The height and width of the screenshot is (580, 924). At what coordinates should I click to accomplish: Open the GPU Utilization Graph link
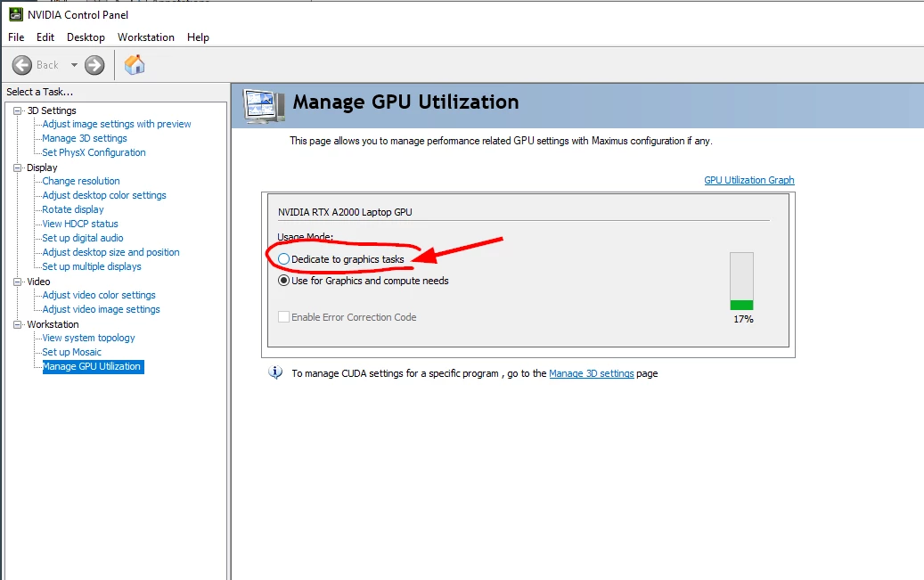(x=749, y=180)
